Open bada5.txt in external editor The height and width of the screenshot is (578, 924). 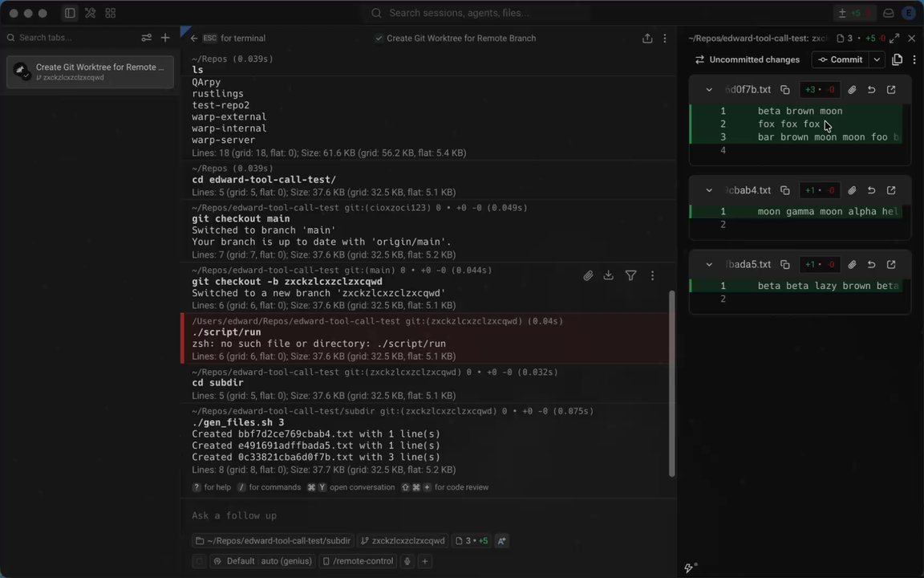point(891,265)
